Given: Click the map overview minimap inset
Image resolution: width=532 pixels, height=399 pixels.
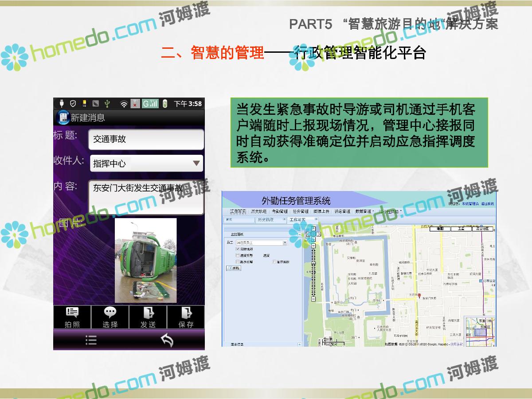Looking at the screenshot, I should click(480, 331).
